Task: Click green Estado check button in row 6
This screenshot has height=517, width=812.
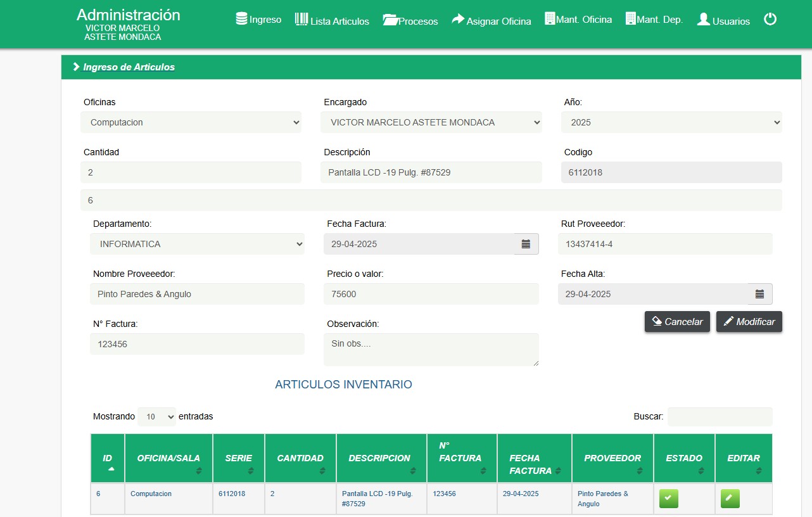Action: (669, 499)
